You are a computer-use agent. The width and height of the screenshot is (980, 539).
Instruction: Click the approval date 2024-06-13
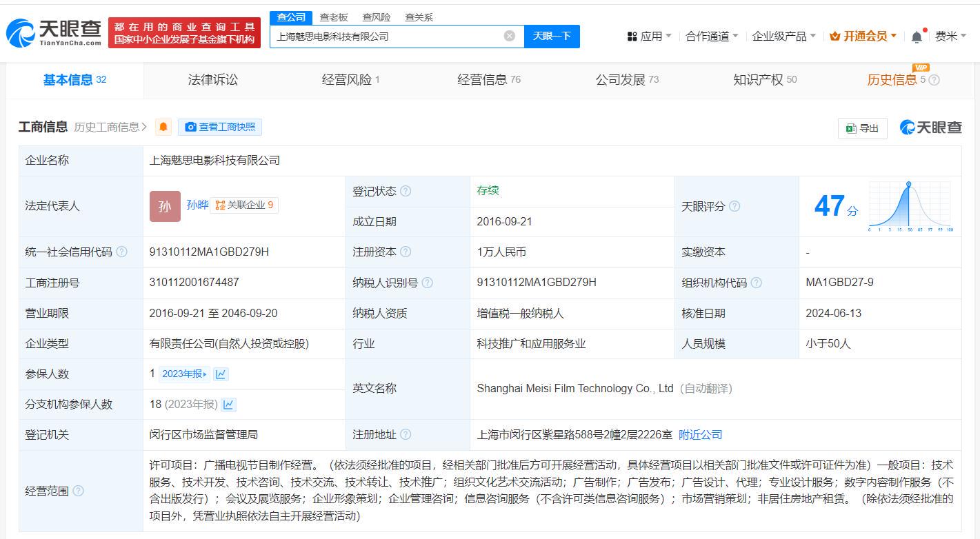coord(833,313)
